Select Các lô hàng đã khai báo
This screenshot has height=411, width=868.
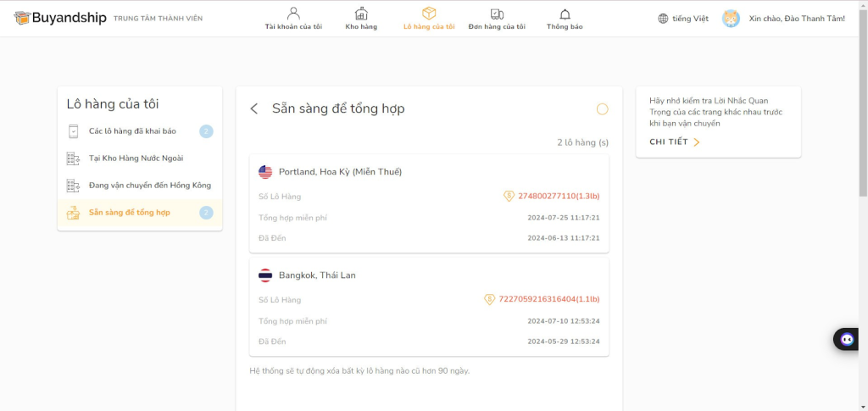(x=140, y=131)
